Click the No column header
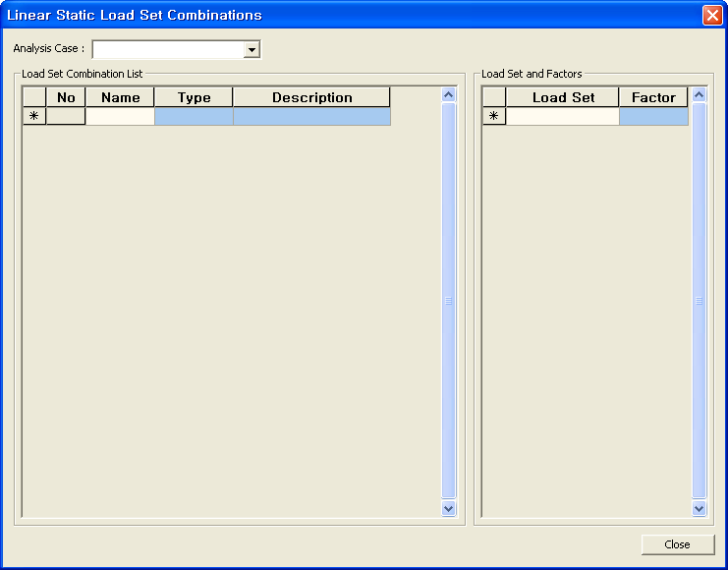Screen dimensions: 728x570 tap(66, 97)
